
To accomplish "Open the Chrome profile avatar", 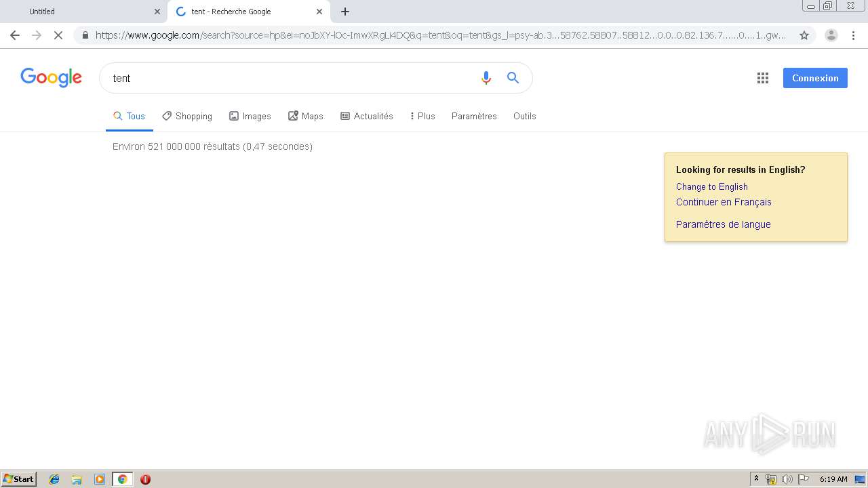I will tap(831, 35).
